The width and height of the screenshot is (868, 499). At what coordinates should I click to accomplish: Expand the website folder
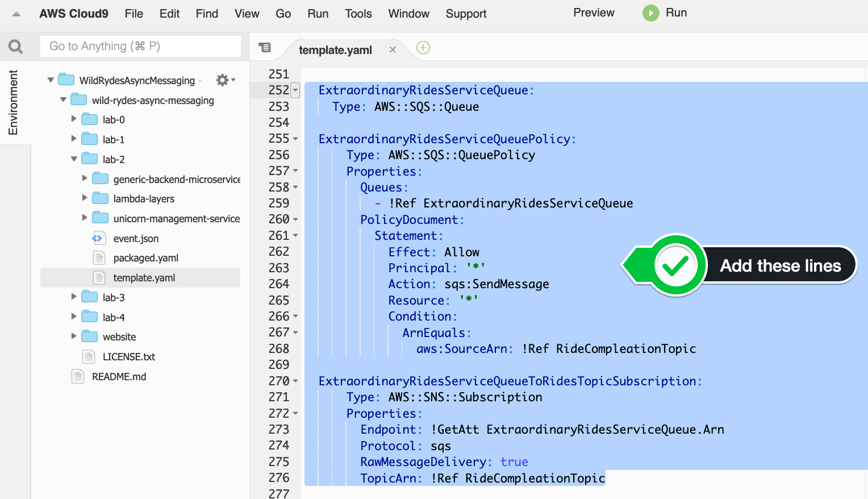(73, 336)
